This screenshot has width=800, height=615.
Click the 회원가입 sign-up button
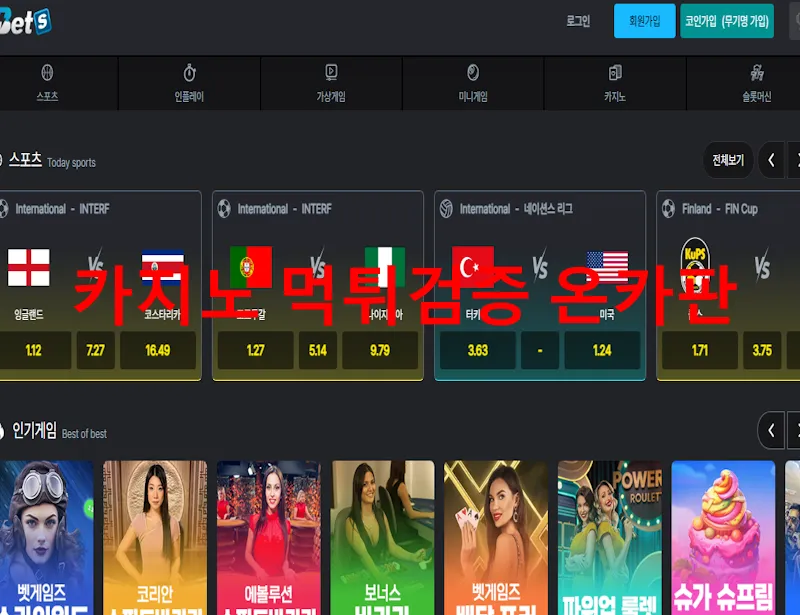coord(644,21)
